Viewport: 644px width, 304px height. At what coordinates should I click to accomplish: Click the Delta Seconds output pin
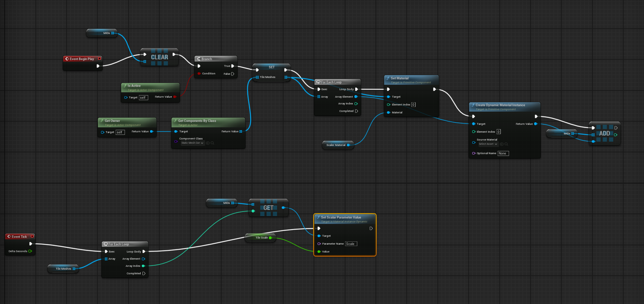pos(30,251)
